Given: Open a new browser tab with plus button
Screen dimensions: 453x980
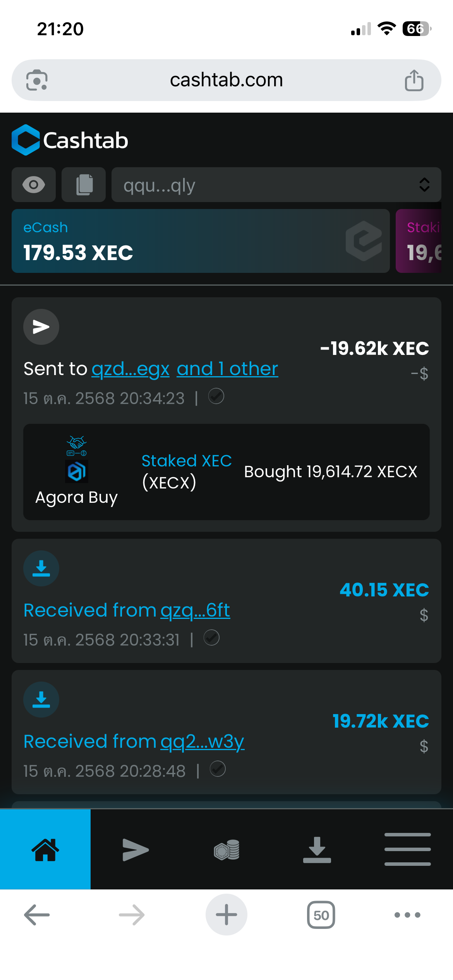Looking at the screenshot, I should click(226, 915).
